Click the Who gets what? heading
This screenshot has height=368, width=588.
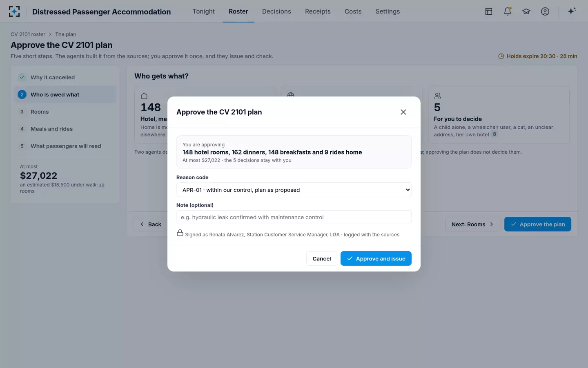[161, 76]
